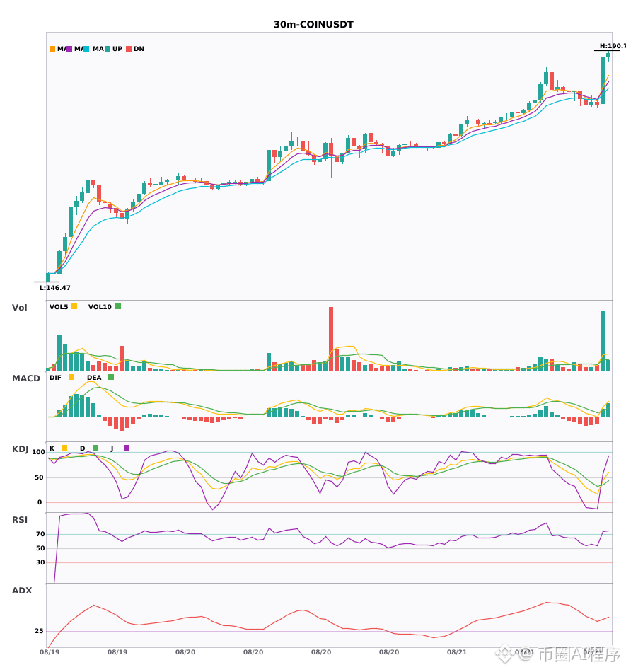
Task: Click the L:146.47 low price label
Action: 55,288
